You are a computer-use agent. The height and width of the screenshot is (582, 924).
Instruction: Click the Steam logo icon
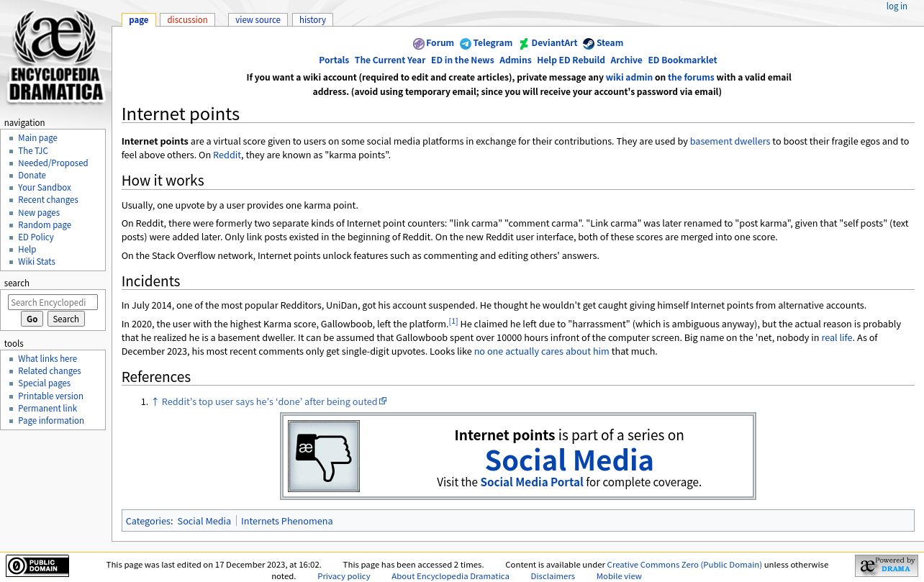(588, 44)
